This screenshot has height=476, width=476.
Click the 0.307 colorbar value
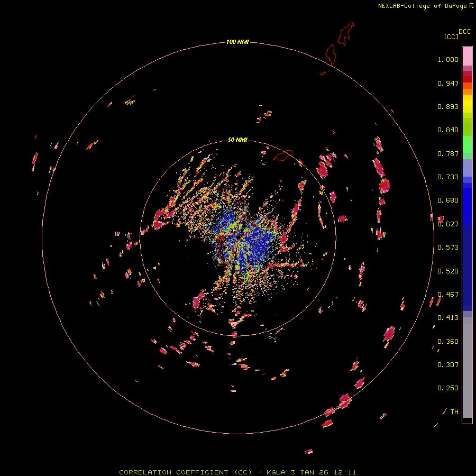(x=448, y=365)
